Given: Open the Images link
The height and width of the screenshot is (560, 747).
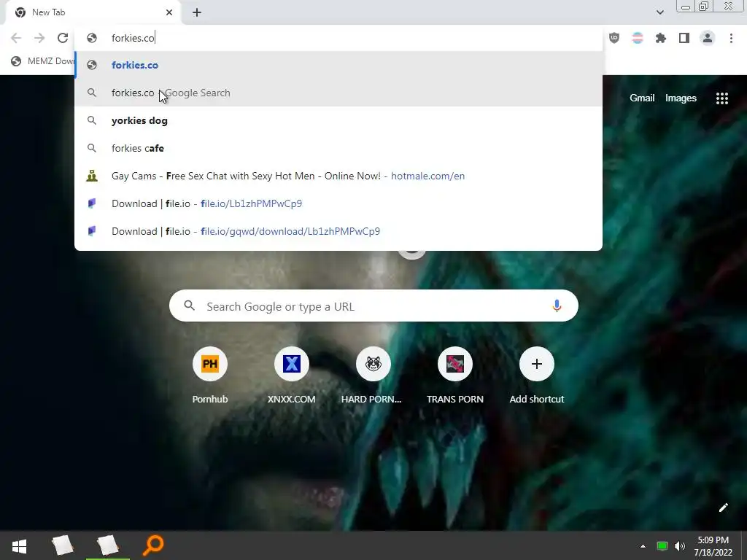Looking at the screenshot, I should pyautogui.click(x=681, y=98).
